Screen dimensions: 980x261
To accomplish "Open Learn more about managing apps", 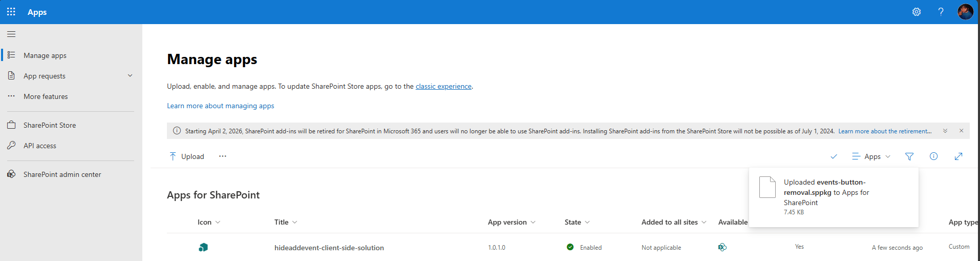I will pos(221,106).
